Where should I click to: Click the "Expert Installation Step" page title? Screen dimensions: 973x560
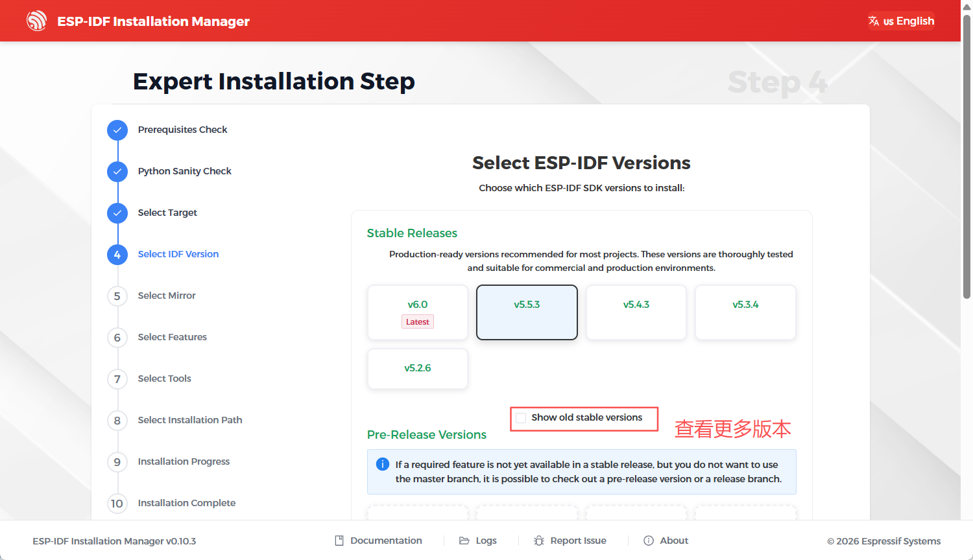tap(274, 82)
